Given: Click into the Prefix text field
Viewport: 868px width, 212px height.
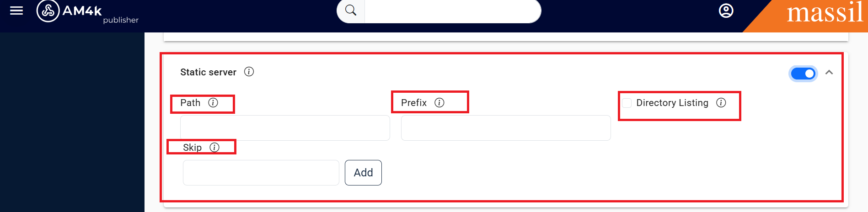Looking at the screenshot, I should click(505, 128).
